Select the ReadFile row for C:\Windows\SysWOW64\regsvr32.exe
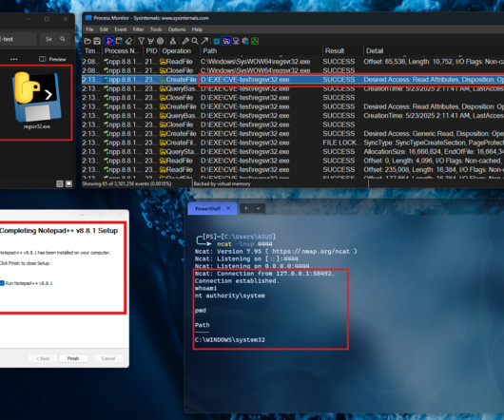The image size is (504, 420). [x=293, y=62]
